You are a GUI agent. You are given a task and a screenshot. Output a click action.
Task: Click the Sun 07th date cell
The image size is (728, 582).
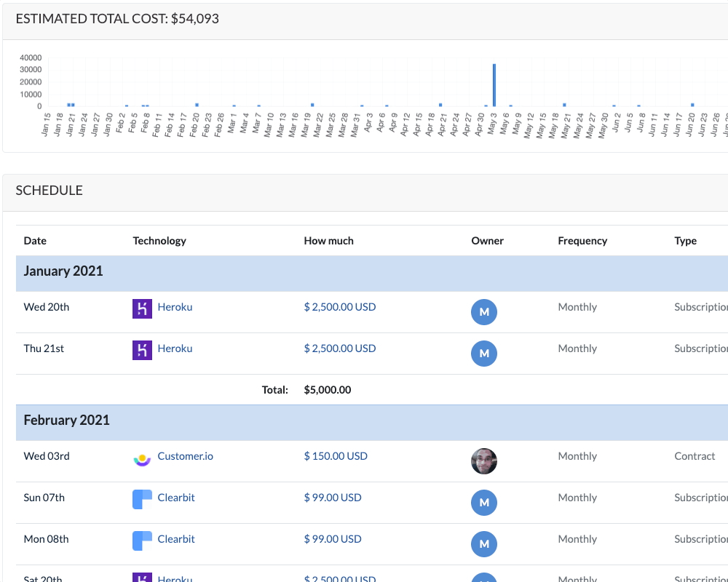pos(44,497)
